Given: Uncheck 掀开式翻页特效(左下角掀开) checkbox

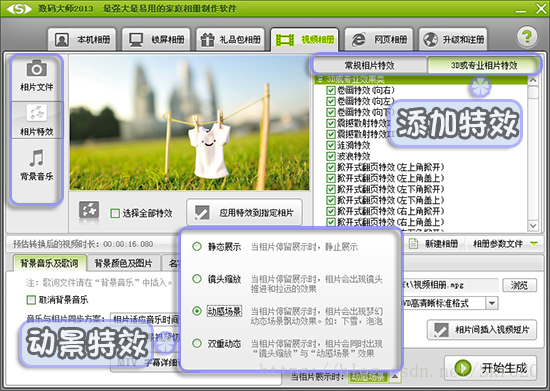Looking at the screenshot, I should (x=330, y=189).
